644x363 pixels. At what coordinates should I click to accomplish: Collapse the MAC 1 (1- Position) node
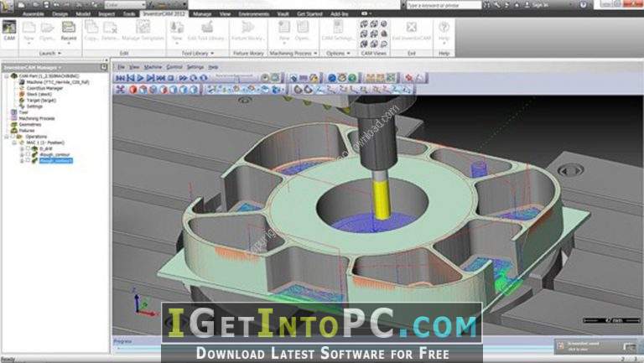[x=14, y=143]
